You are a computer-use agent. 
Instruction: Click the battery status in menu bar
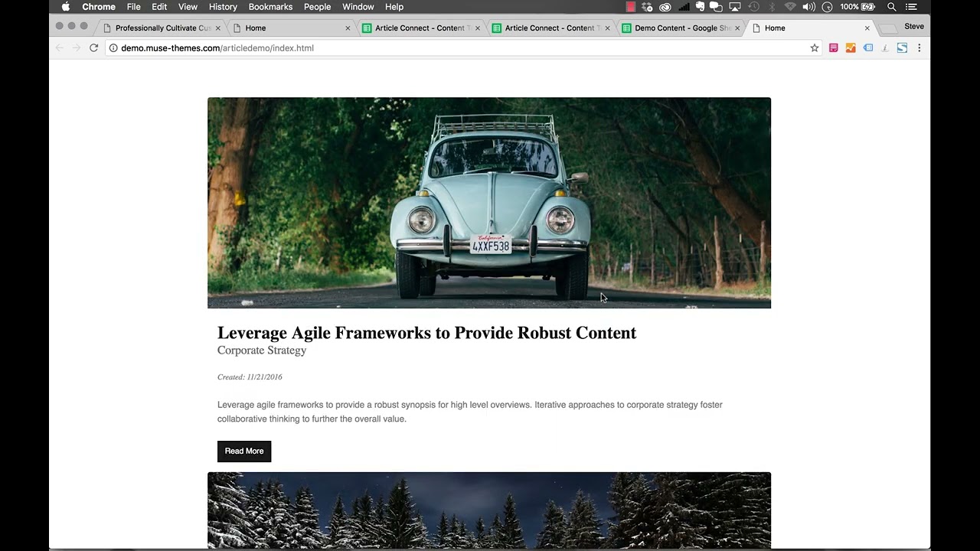tap(857, 7)
